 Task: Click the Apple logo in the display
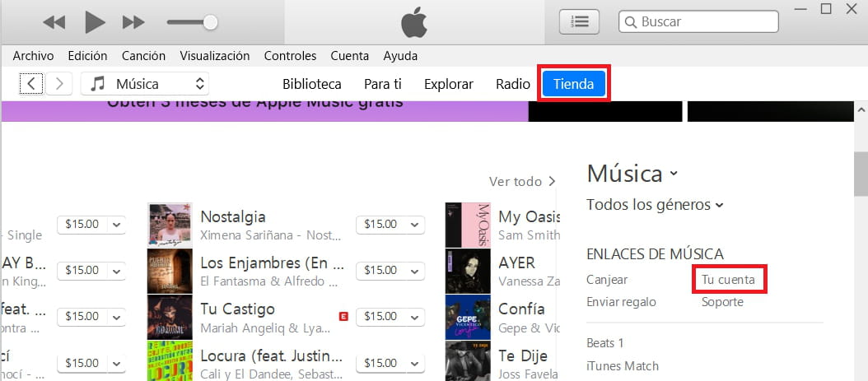(414, 23)
